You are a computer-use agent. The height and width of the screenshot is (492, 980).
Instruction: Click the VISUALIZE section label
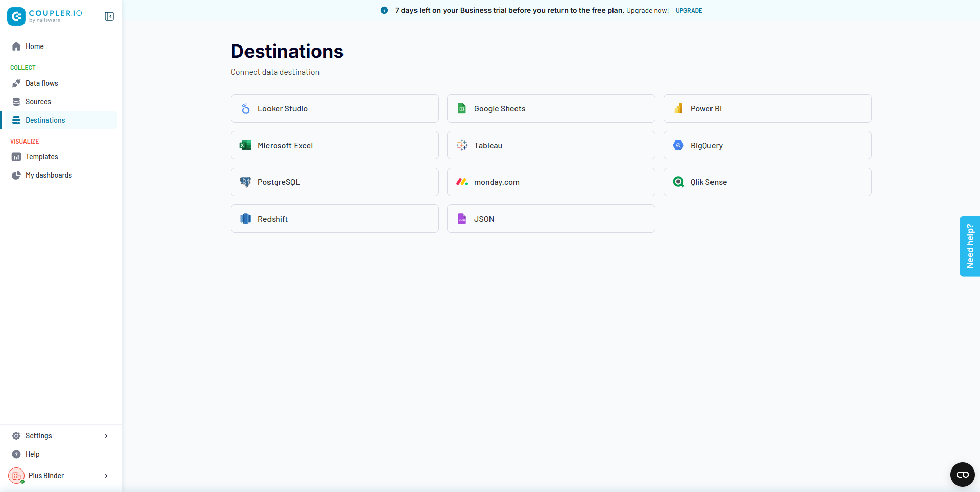24,141
